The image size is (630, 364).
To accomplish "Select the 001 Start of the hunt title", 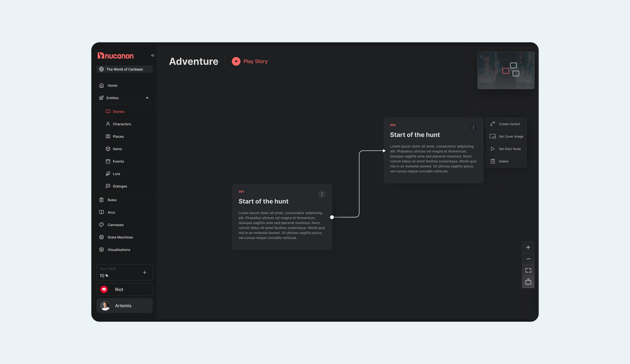I will [264, 201].
